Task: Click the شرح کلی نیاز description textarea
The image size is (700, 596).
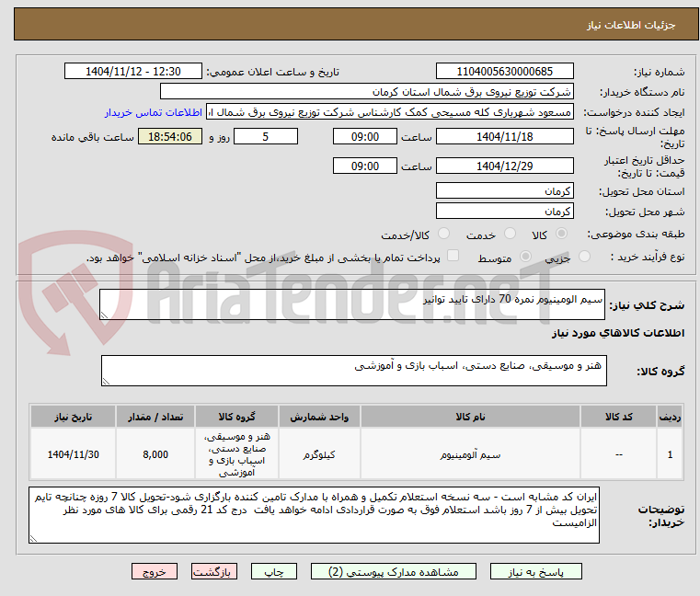Action: [352, 304]
